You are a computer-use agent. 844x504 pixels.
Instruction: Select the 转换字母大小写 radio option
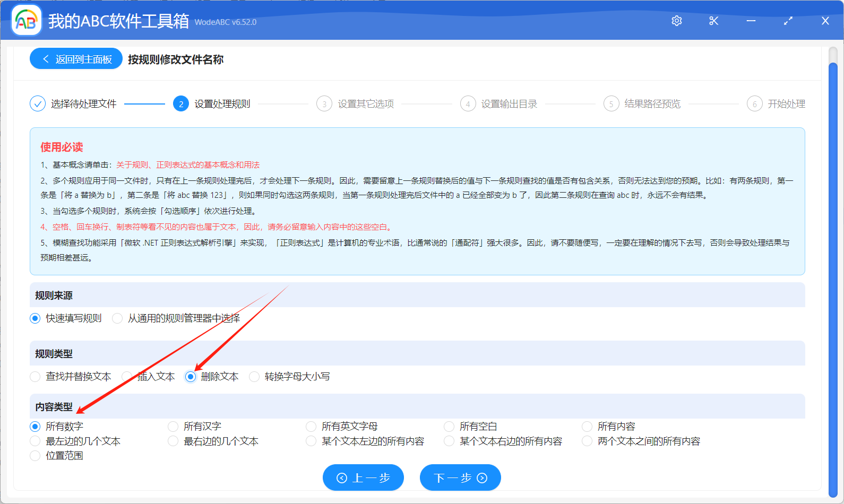coord(255,377)
